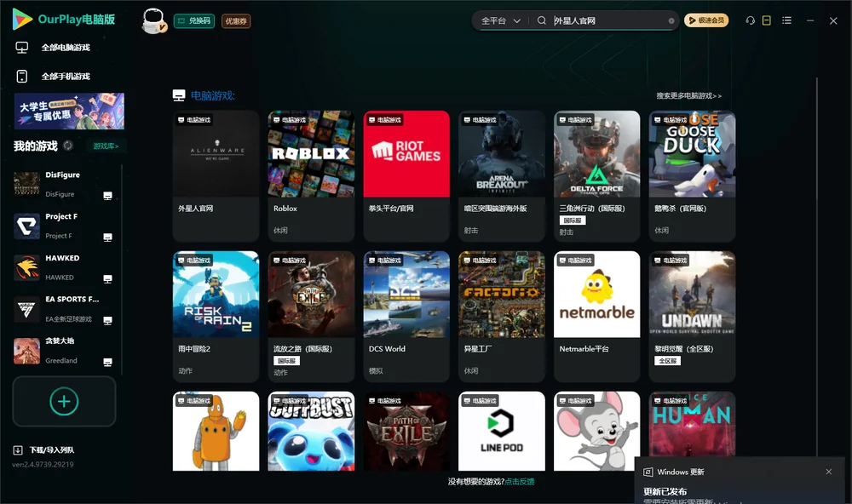852x504 pixels.
Task: Open the Goose Goose Duck card
Action: pyautogui.click(x=692, y=175)
